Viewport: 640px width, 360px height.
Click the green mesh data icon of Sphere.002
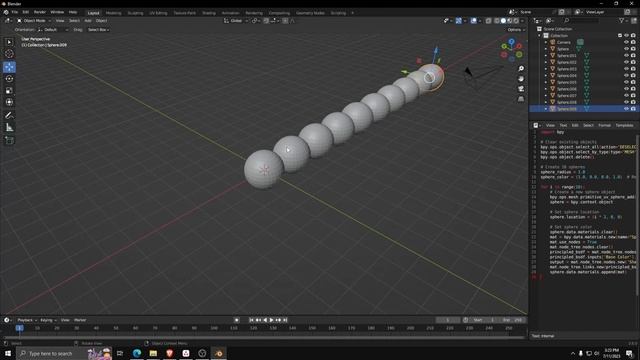587,62
